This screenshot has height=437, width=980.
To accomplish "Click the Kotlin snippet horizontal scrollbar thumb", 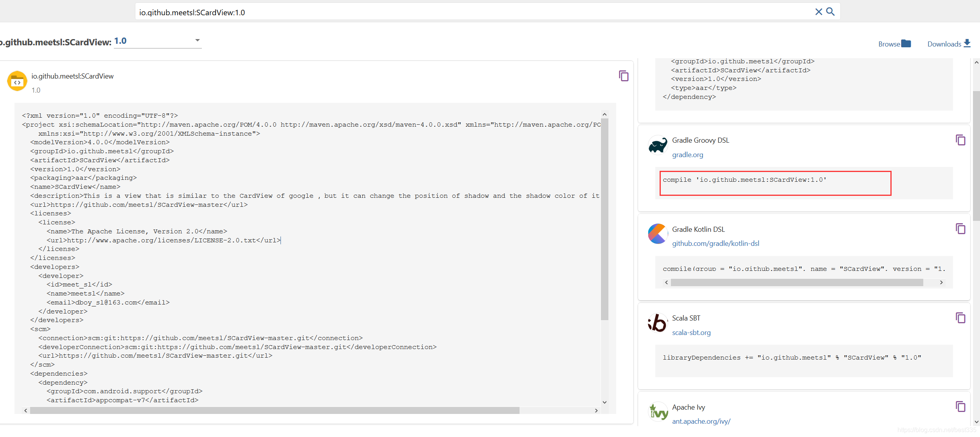I will click(x=797, y=282).
